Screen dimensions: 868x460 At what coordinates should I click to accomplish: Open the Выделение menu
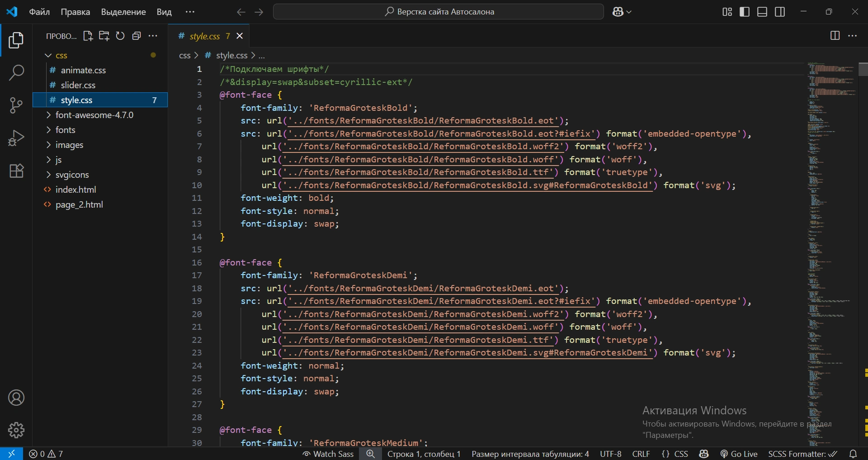(123, 12)
